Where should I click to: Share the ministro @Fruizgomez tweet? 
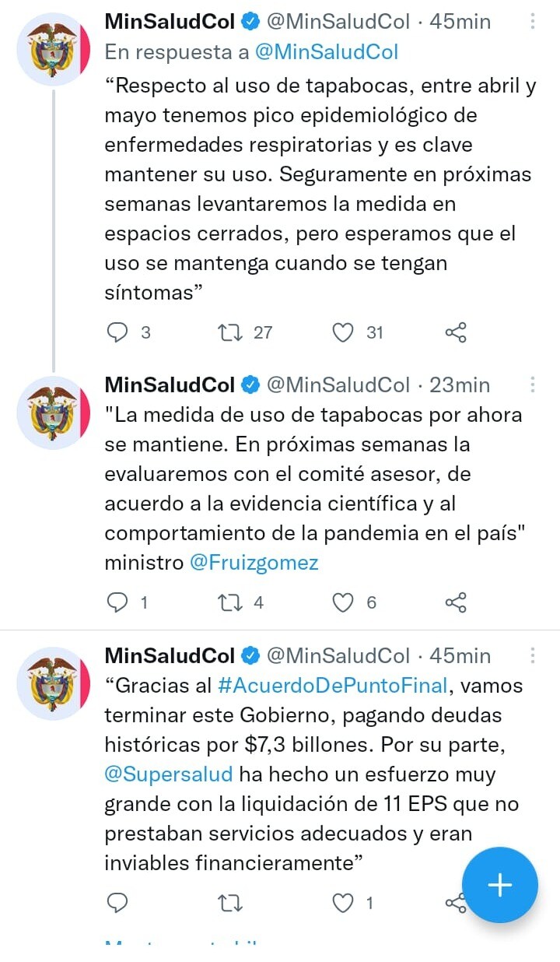[456, 602]
